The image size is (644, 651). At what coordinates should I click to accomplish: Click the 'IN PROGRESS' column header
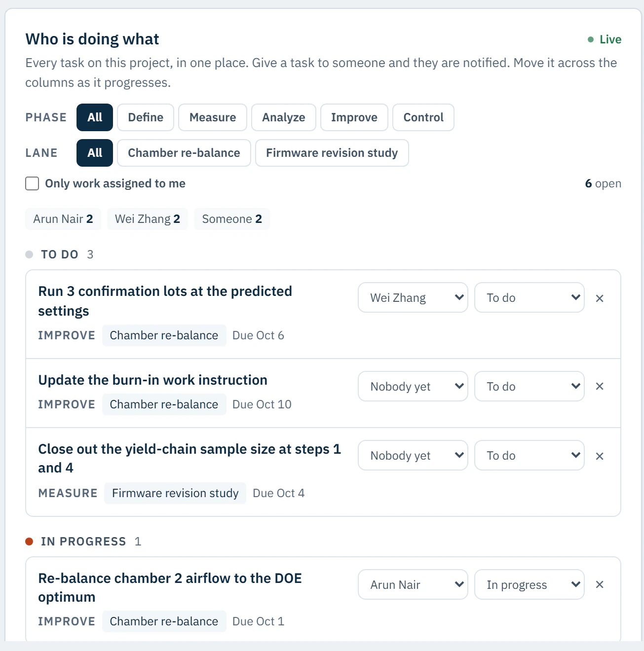tap(83, 542)
